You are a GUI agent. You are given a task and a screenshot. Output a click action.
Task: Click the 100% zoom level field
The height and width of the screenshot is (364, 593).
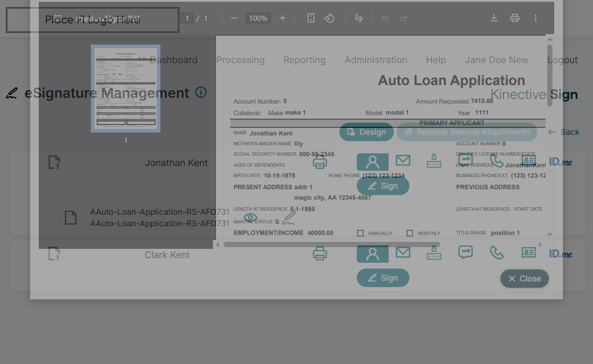coord(258,18)
